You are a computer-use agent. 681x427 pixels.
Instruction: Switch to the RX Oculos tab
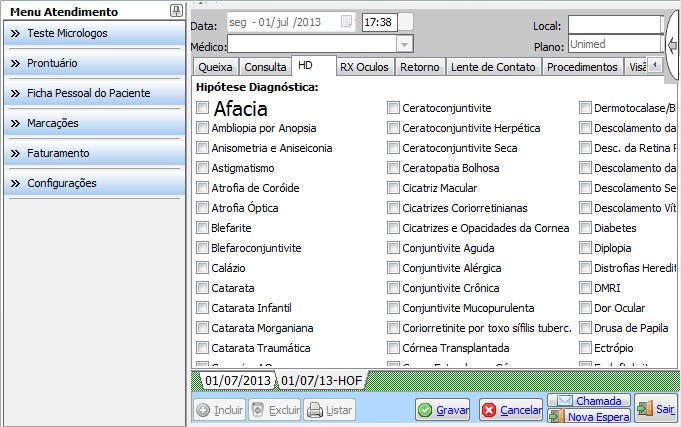pos(363,67)
